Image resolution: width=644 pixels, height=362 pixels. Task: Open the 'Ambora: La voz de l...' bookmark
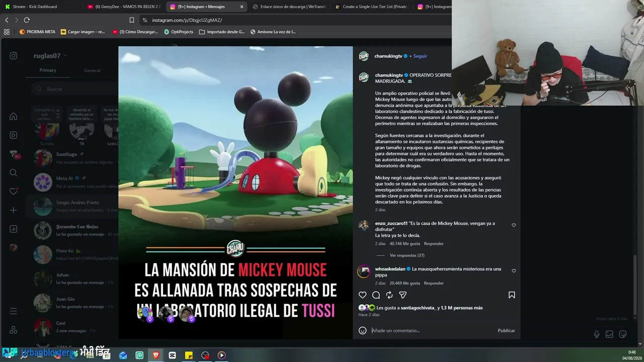tap(273, 32)
